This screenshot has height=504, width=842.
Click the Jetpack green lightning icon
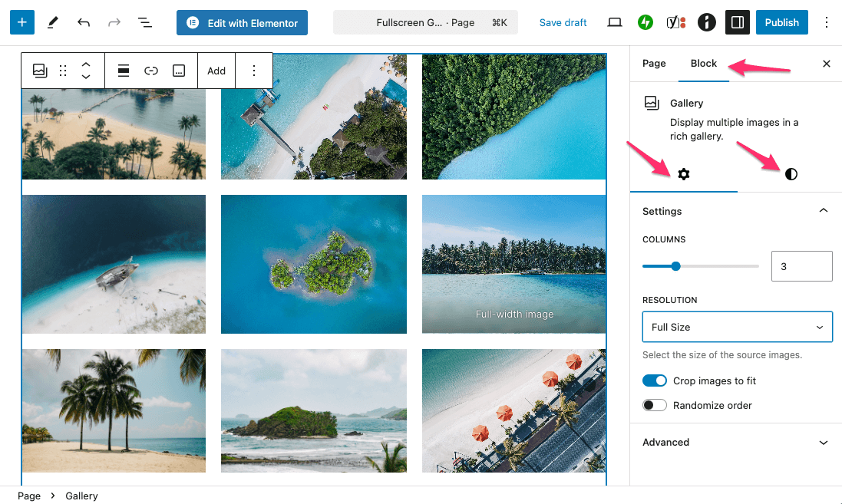pos(646,22)
